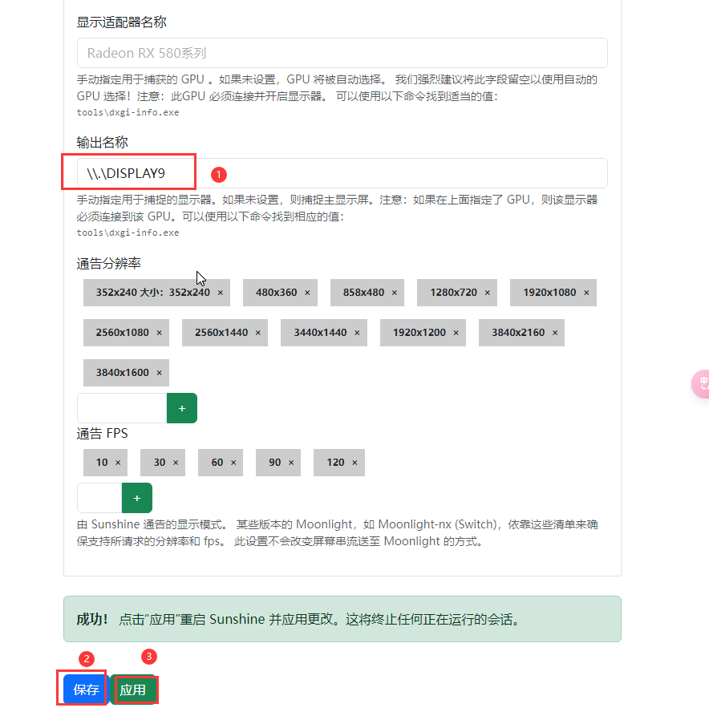
Task: Remove the 858x480 resolution tag
Action: [x=394, y=293]
